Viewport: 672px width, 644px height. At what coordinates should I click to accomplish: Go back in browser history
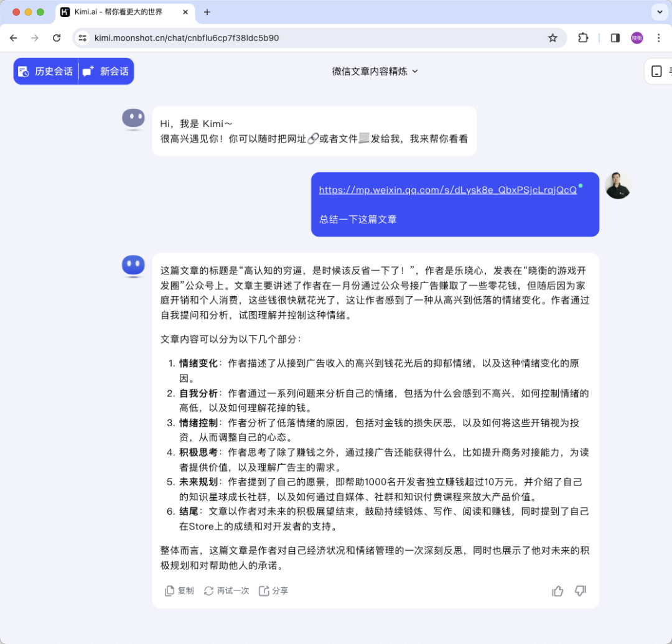13,38
